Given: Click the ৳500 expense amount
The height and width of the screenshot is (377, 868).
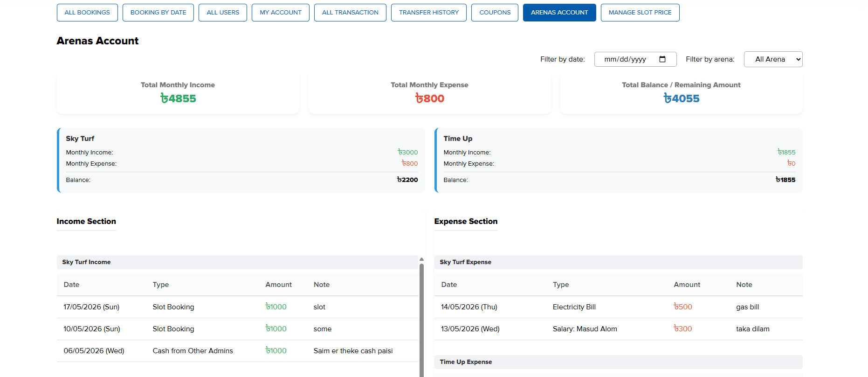Looking at the screenshot, I should (683, 307).
